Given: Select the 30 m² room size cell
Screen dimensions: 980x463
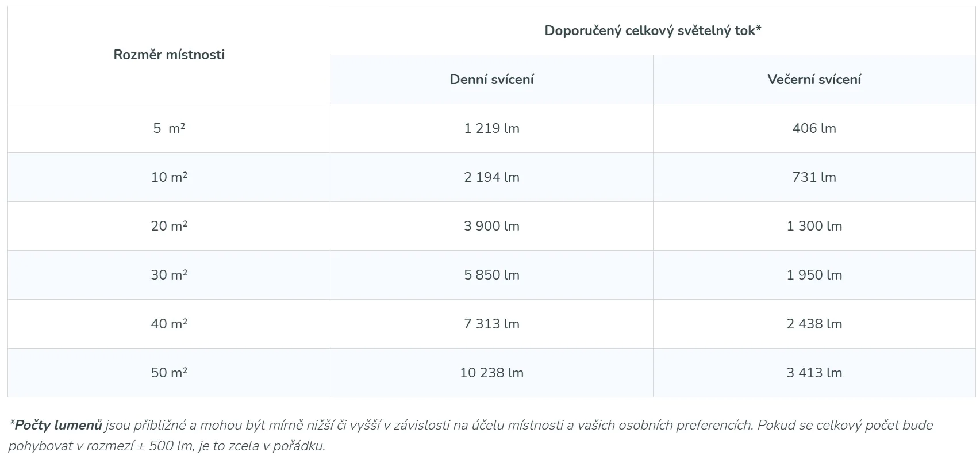Looking at the screenshot, I should (169, 275).
